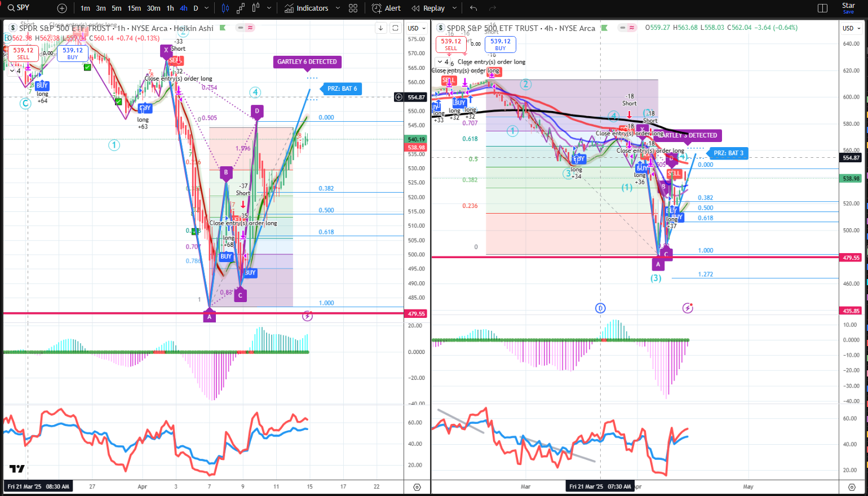Open the Indicators dialog
The width and height of the screenshot is (868, 496).
point(306,8)
